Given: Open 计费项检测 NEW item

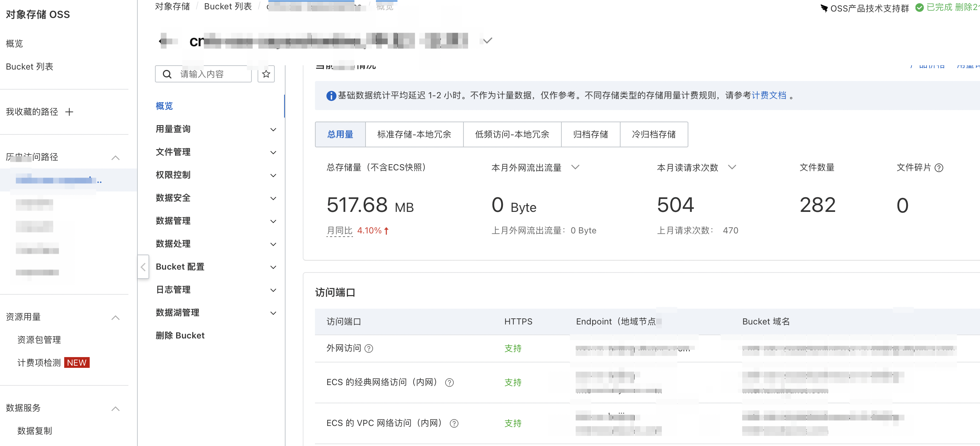Looking at the screenshot, I should 53,362.
